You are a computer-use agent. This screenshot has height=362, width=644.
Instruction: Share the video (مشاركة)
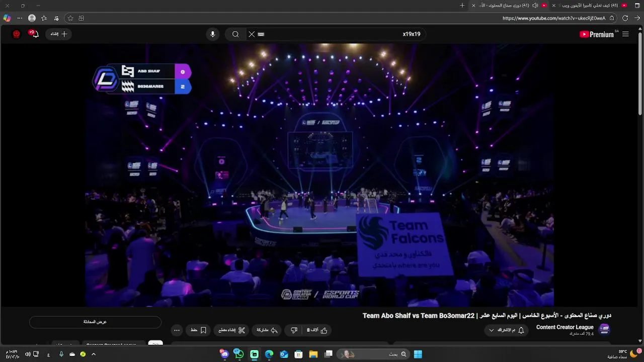click(267, 330)
